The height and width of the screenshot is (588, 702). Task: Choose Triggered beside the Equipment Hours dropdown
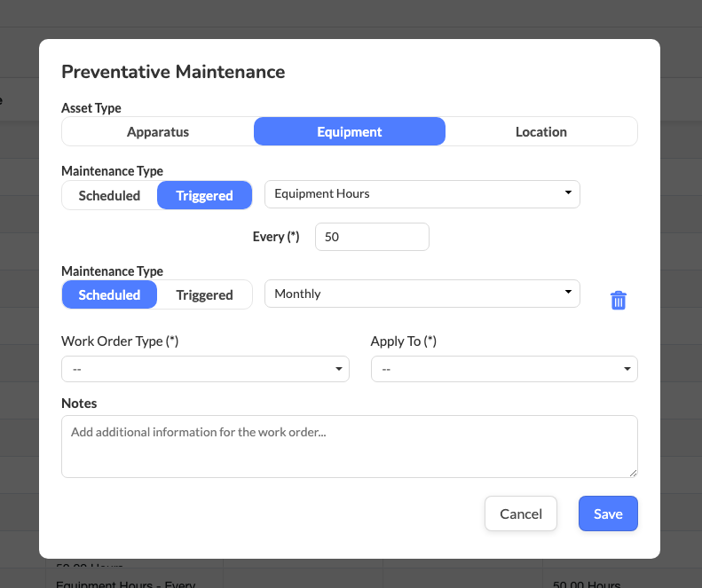click(x=204, y=195)
